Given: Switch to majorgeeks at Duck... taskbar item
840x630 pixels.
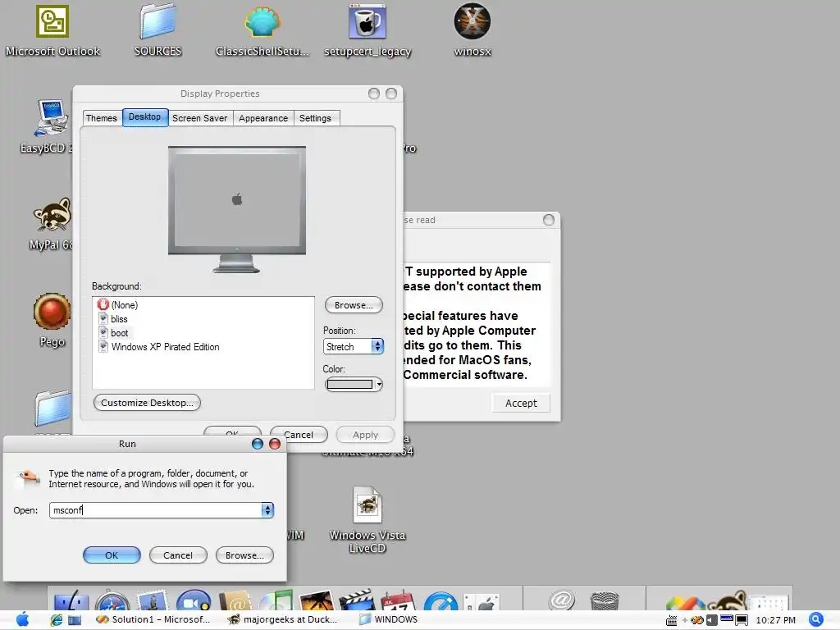Looking at the screenshot, I should [283, 619].
